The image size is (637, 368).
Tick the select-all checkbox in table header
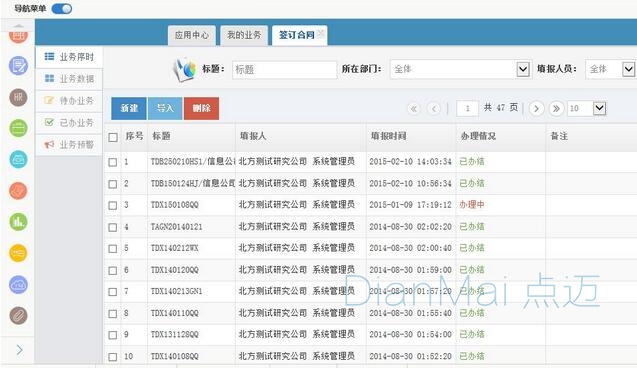113,137
